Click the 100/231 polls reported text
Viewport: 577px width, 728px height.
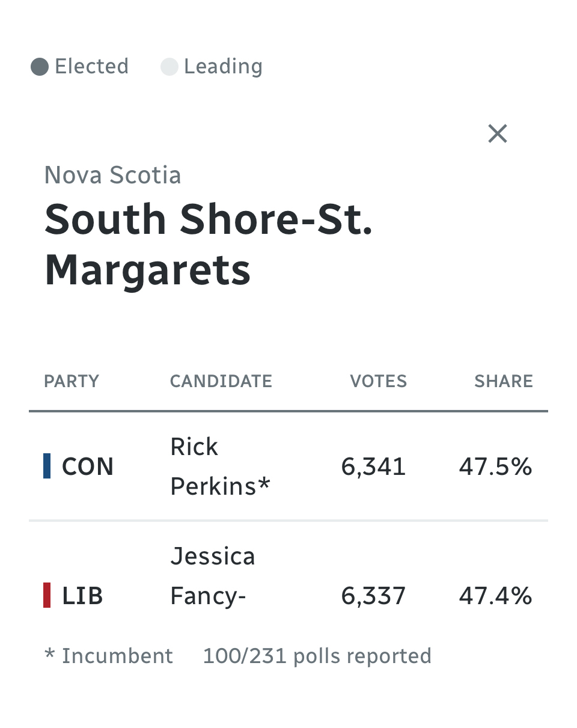(x=317, y=656)
